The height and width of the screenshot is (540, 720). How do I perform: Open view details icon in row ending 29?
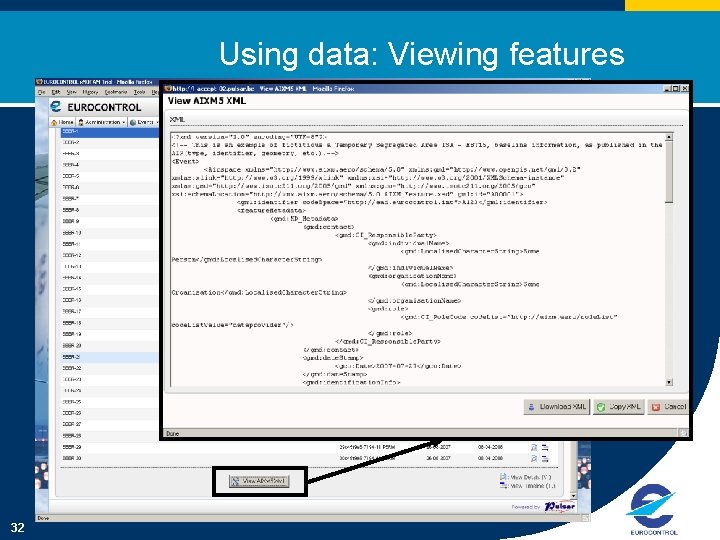coord(534,447)
